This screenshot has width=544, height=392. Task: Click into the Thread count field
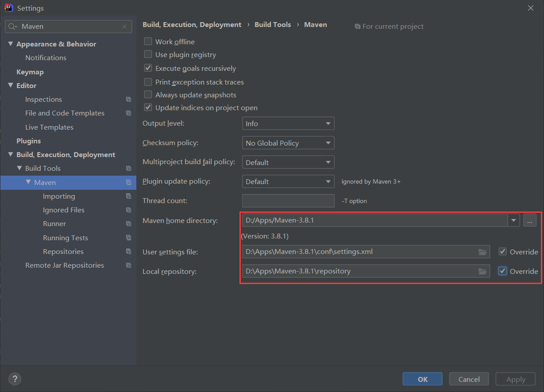pos(288,201)
